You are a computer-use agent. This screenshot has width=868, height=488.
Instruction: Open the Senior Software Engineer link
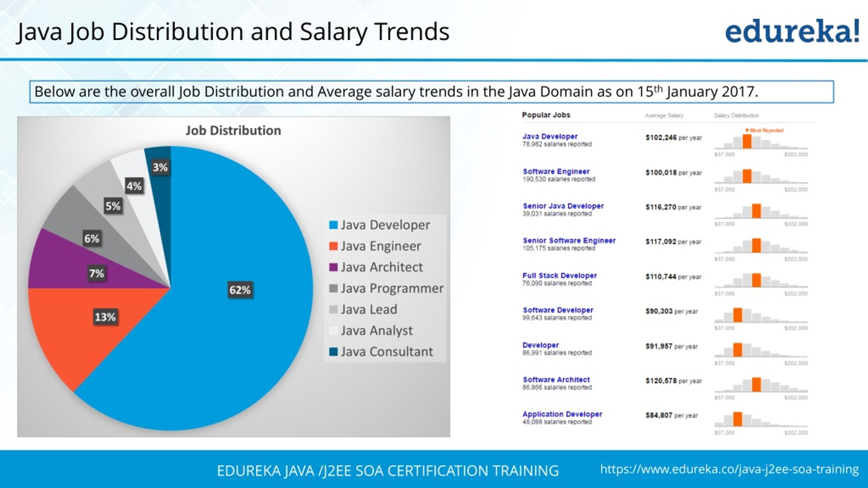pos(569,241)
